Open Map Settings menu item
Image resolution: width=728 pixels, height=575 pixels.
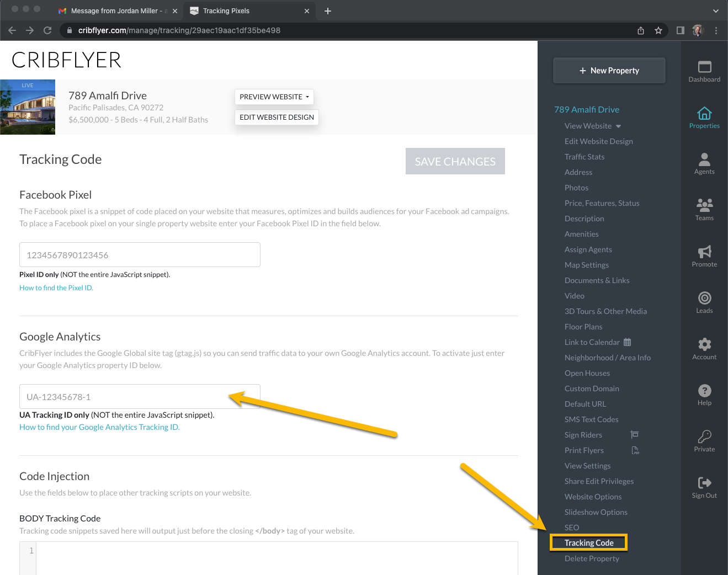tap(586, 265)
